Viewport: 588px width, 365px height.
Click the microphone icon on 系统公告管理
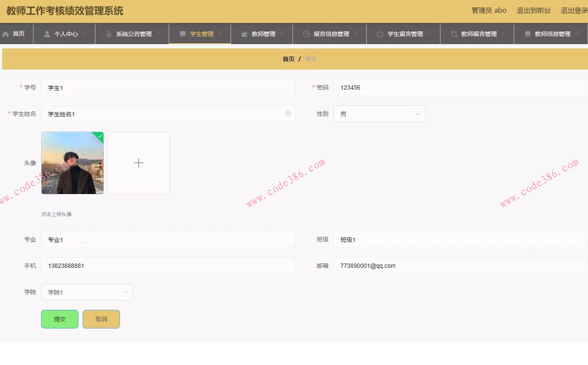point(109,34)
